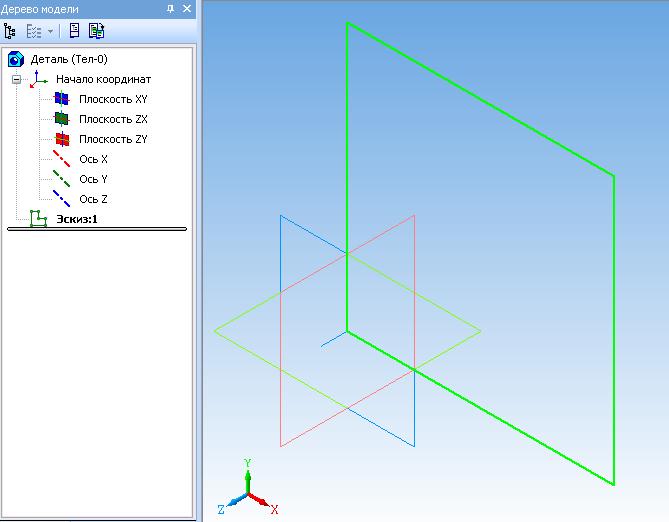Select Эскиз:1 in the model tree
This screenshot has height=522, width=669.
[x=77, y=219]
